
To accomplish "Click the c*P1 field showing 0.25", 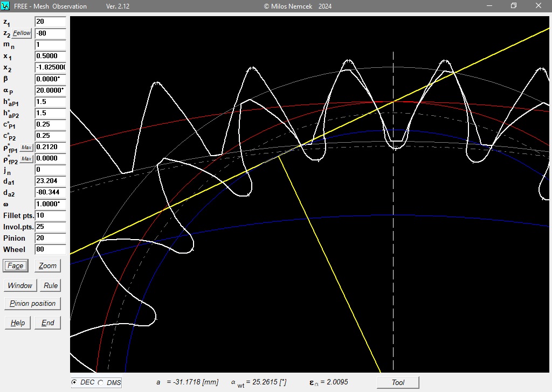I will (x=50, y=124).
